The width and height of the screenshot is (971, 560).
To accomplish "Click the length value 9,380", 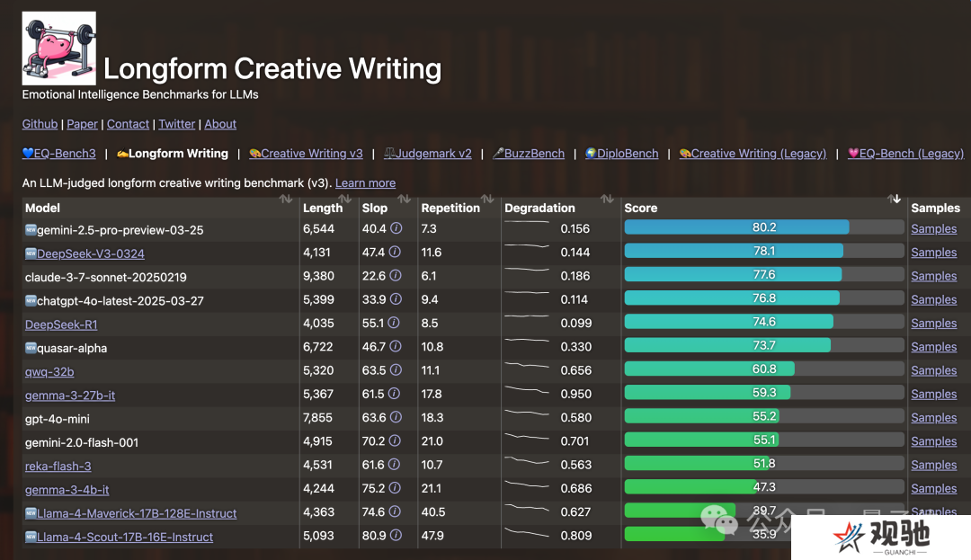I will (318, 275).
